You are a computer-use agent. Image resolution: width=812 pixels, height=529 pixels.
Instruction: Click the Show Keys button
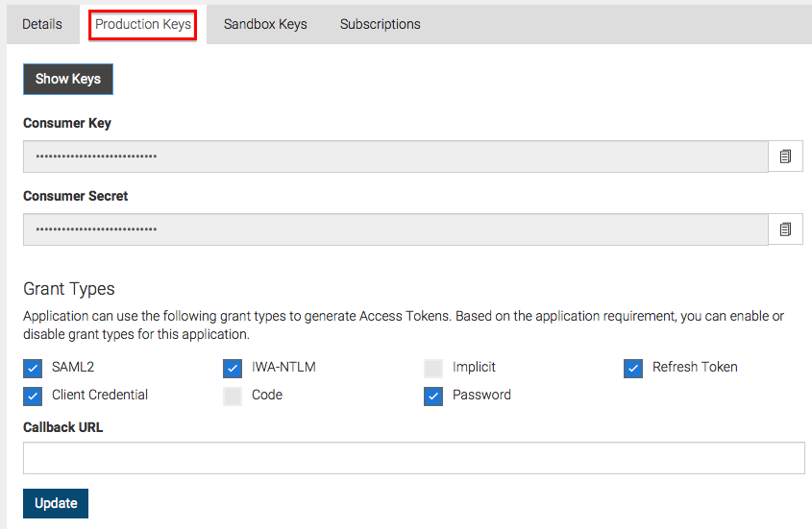click(x=68, y=79)
